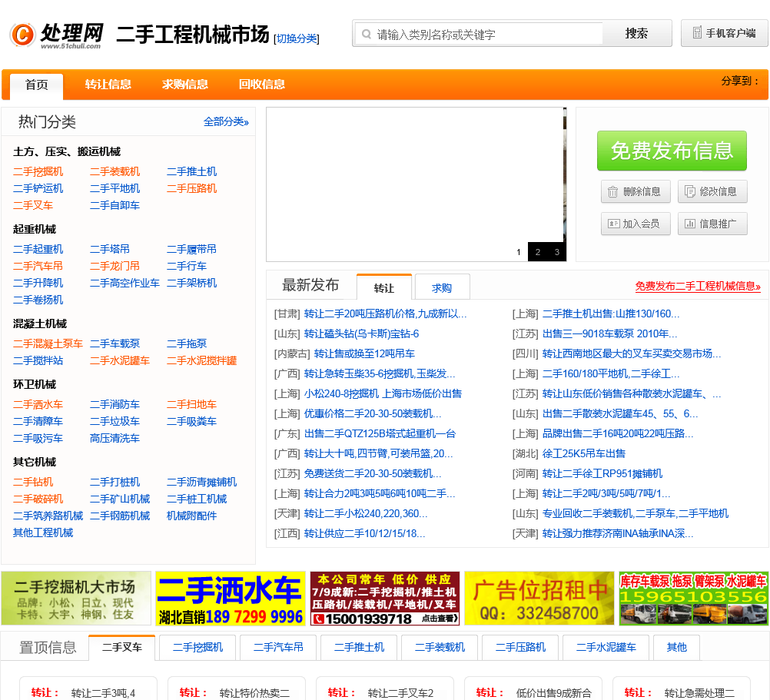Select 二手挖掘机 tab in 置顶信息
The width and height of the screenshot is (770, 700).
click(x=198, y=648)
